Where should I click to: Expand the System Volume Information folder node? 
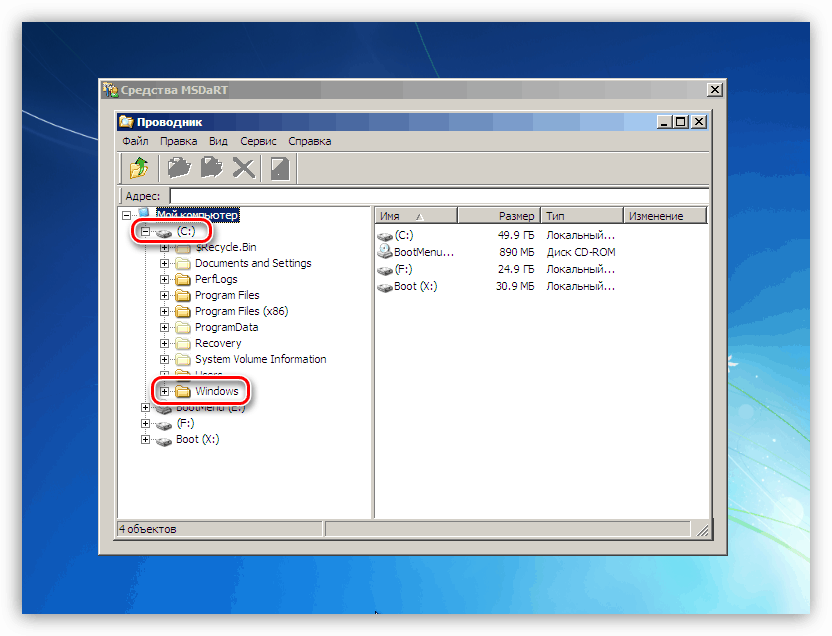(164, 359)
